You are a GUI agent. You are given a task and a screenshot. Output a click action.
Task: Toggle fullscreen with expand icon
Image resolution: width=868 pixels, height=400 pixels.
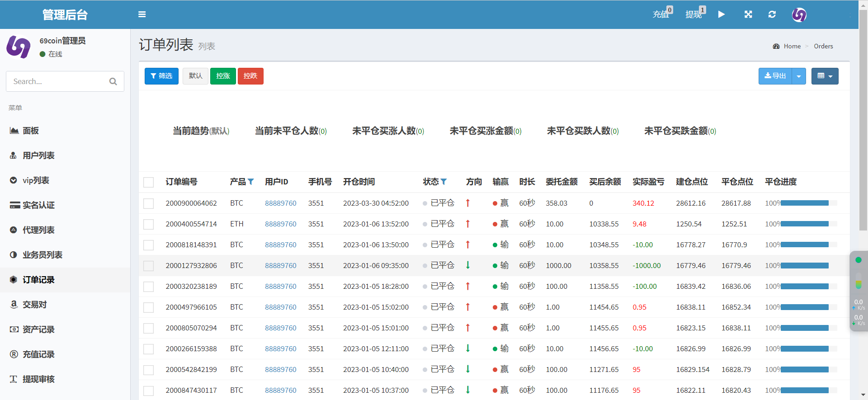(748, 14)
